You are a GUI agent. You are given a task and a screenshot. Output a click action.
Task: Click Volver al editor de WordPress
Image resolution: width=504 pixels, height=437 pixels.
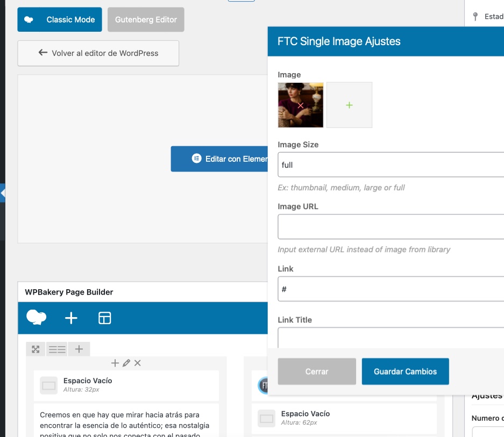click(98, 53)
